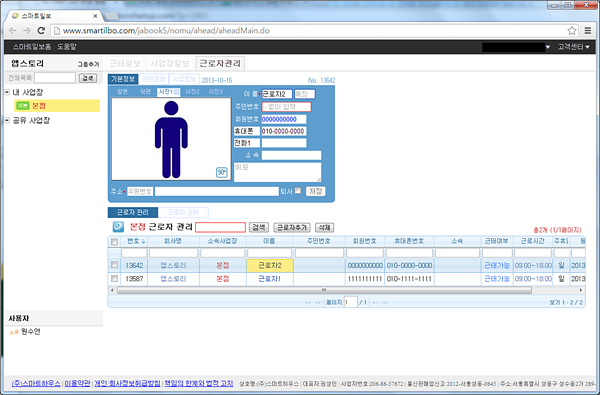This screenshot has width=600, height=395.
Task: Open the 이용약관 footer link
Action: (x=78, y=384)
